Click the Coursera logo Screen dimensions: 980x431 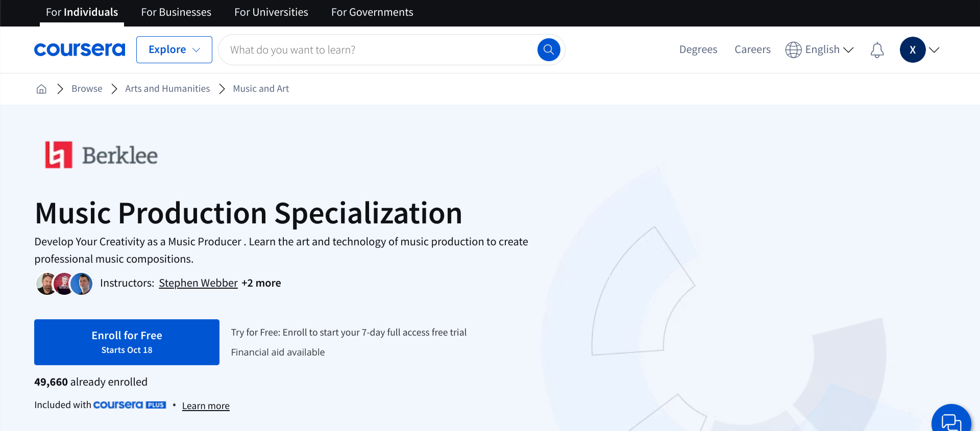point(80,49)
